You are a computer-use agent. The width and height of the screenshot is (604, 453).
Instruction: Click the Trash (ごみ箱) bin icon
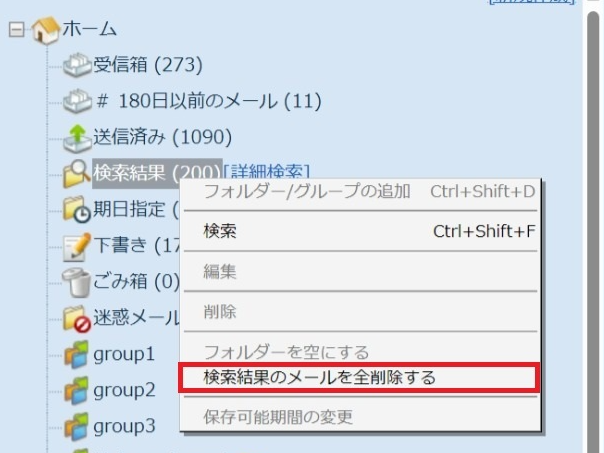tap(76, 281)
